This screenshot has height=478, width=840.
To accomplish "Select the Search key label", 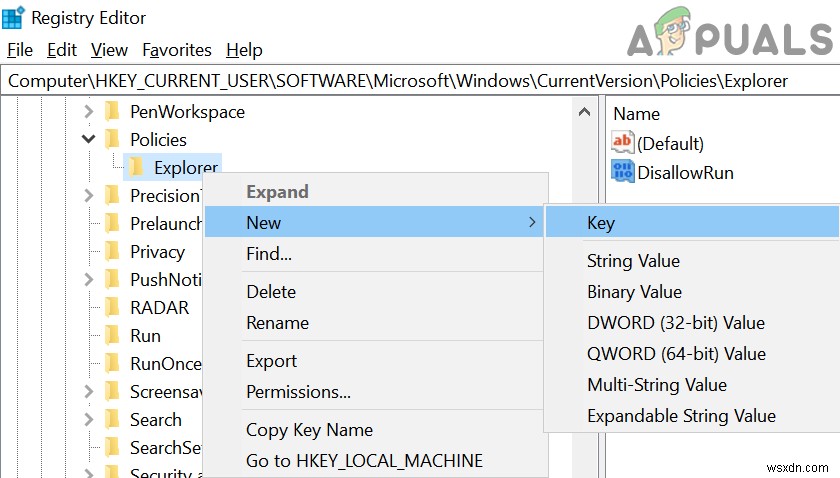I will [x=156, y=420].
